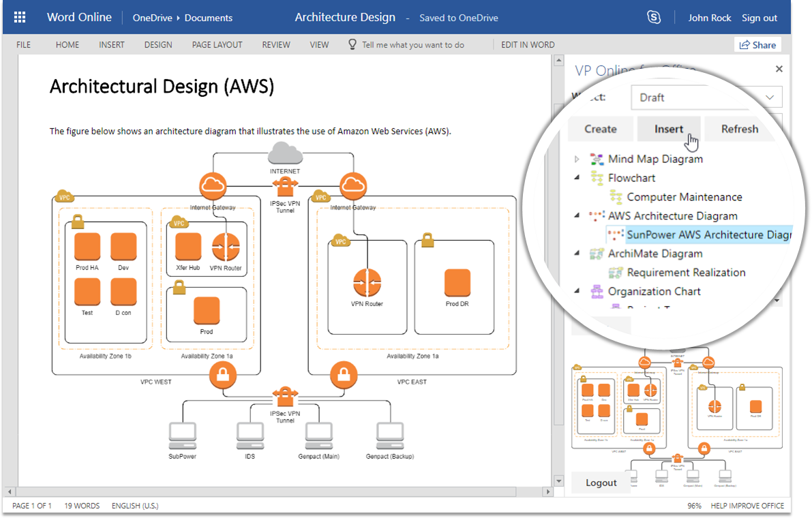The image size is (812, 518).
Task: Expand the Mind Map Diagram node
Action: click(576, 159)
